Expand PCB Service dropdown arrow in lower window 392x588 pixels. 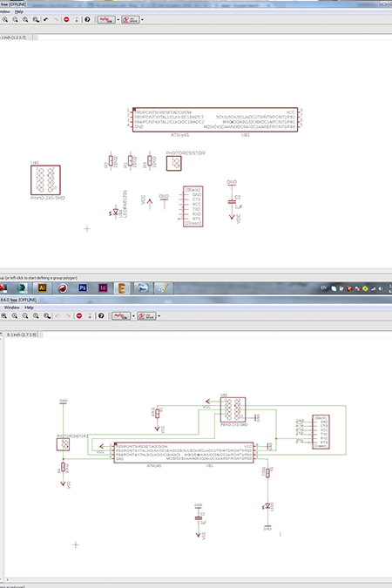coord(159,315)
